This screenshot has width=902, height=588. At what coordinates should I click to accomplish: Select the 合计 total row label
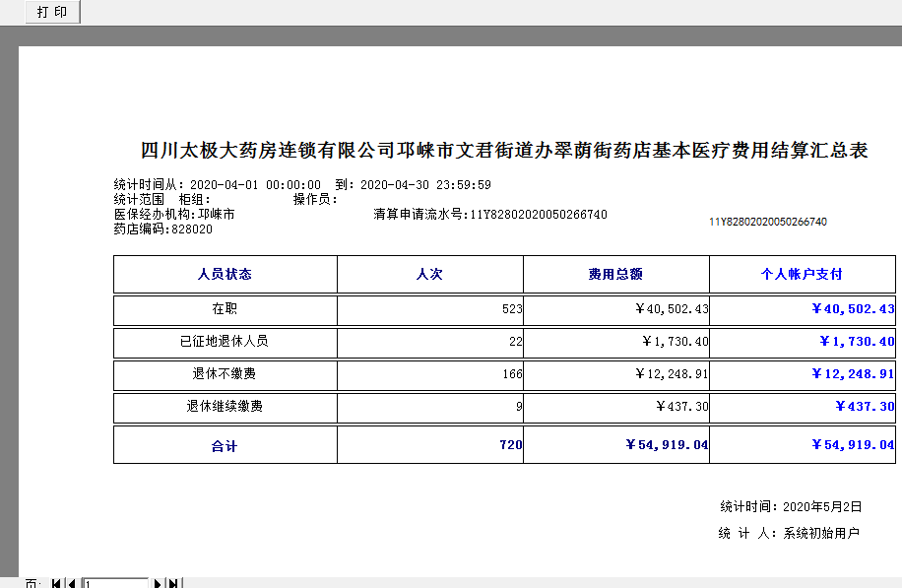coord(225,446)
